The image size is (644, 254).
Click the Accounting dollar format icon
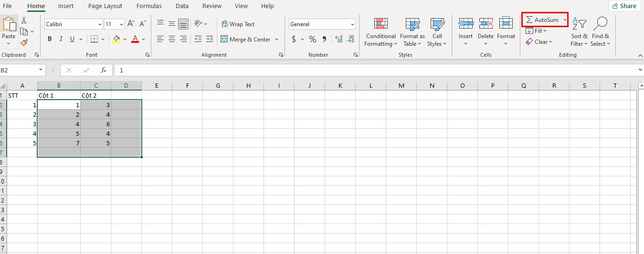pos(293,39)
